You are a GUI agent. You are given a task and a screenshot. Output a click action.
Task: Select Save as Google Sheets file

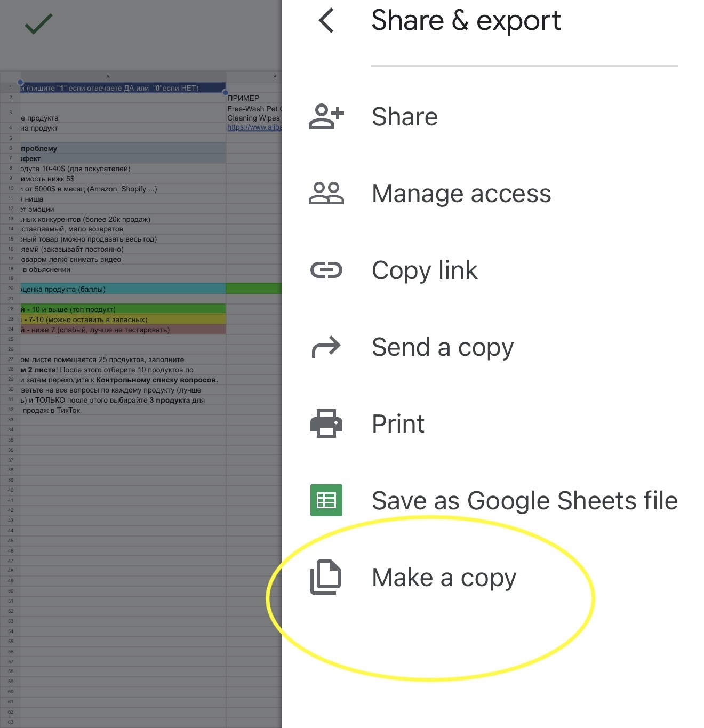(524, 501)
